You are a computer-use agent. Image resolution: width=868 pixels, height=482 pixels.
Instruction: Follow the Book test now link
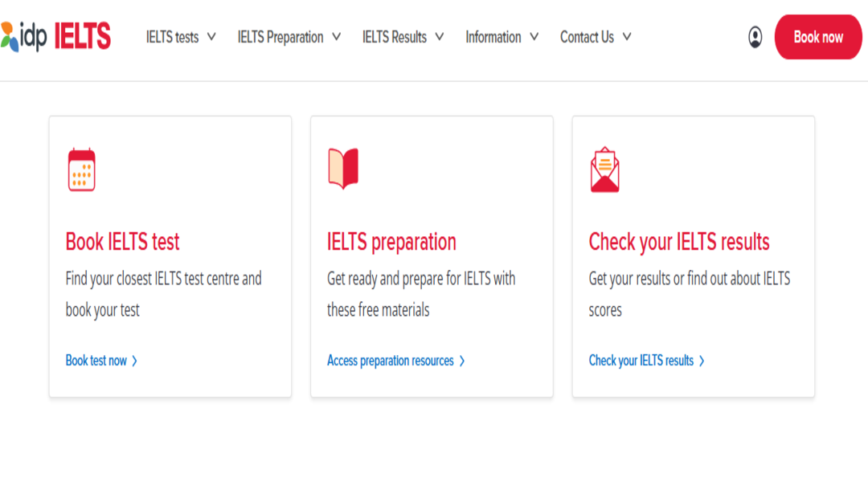(x=96, y=361)
